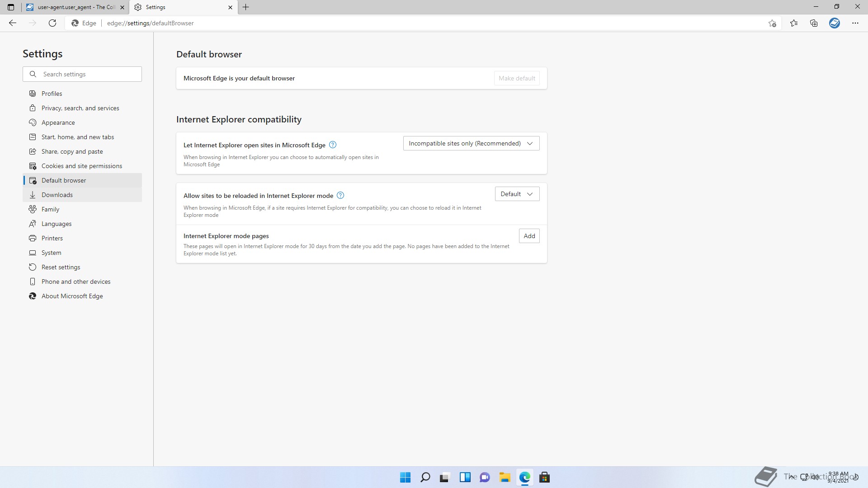Viewport: 868px width, 488px height.
Task: Open the tab actions menu icon
Action: (11, 7)
